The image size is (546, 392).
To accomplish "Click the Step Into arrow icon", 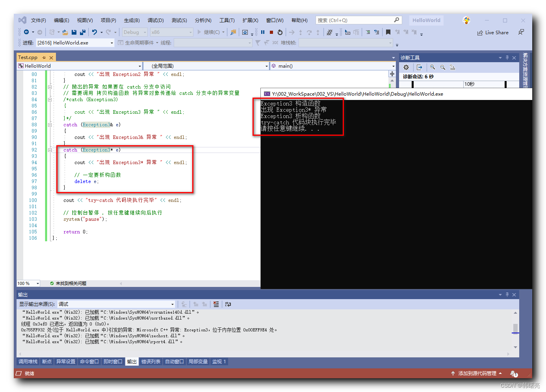I will [301, 32].
